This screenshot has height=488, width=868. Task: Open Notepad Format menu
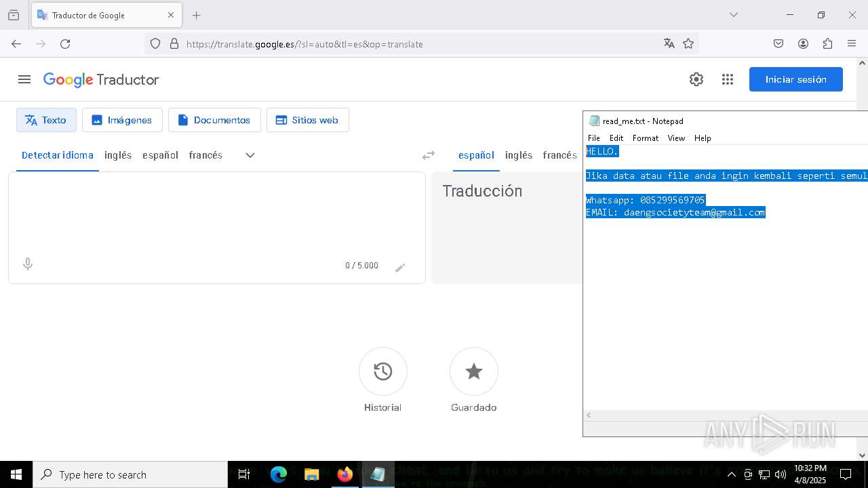[645, 138]
